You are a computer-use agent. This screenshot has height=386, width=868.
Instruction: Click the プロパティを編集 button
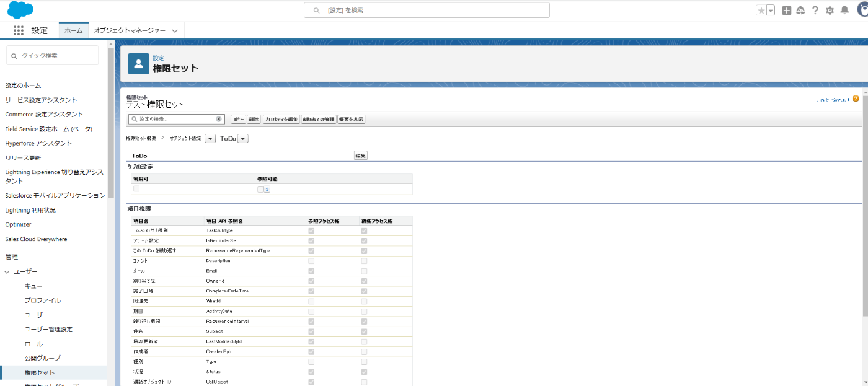click(x=281, y=119)
